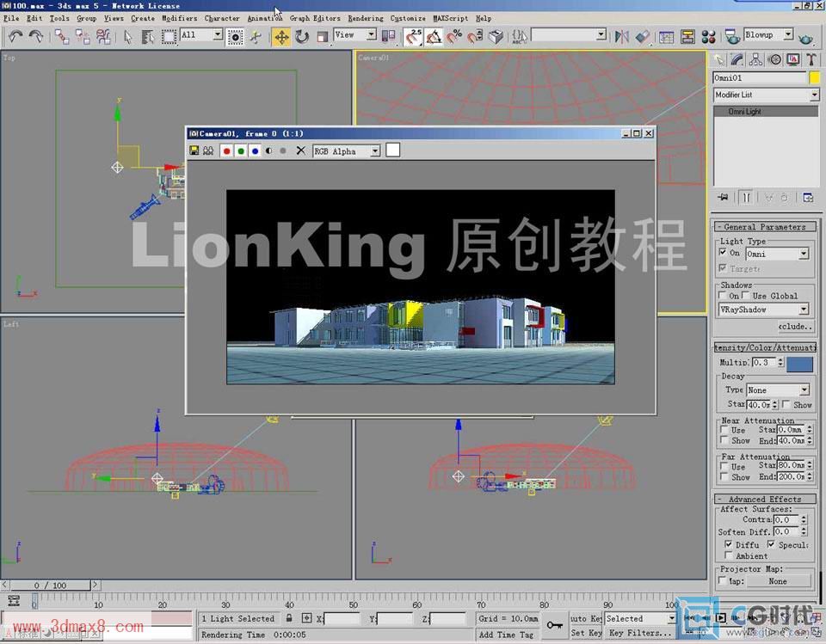Open the MAXScript menu

[x=450, y=18]
